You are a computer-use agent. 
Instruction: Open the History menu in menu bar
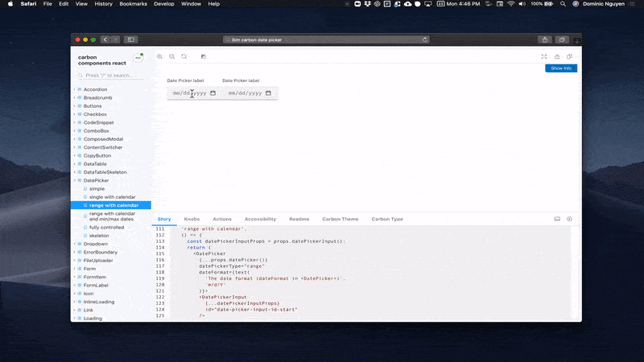coord(103,4)
